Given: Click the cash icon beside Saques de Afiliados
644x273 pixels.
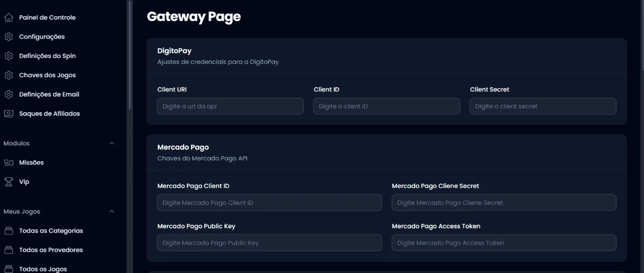Looking at the screenshot, I should (x=8, y=114).
